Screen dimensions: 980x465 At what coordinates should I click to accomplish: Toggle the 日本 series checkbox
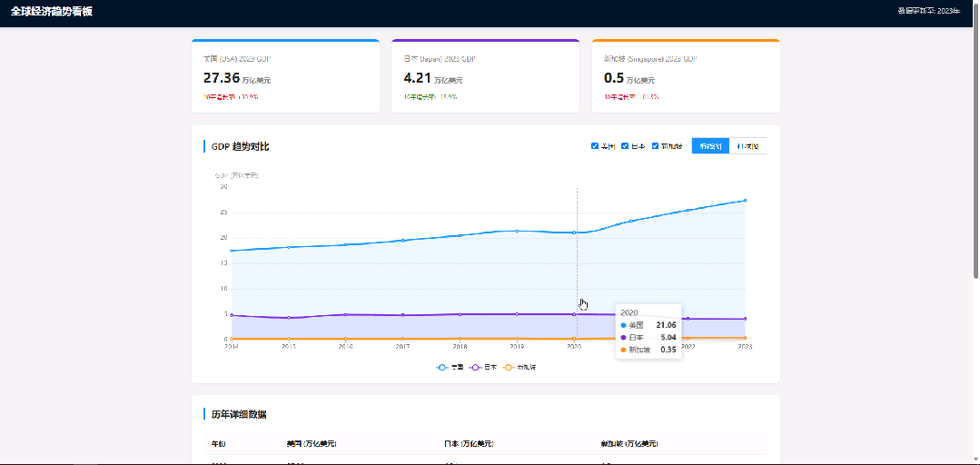pos(625,146)
